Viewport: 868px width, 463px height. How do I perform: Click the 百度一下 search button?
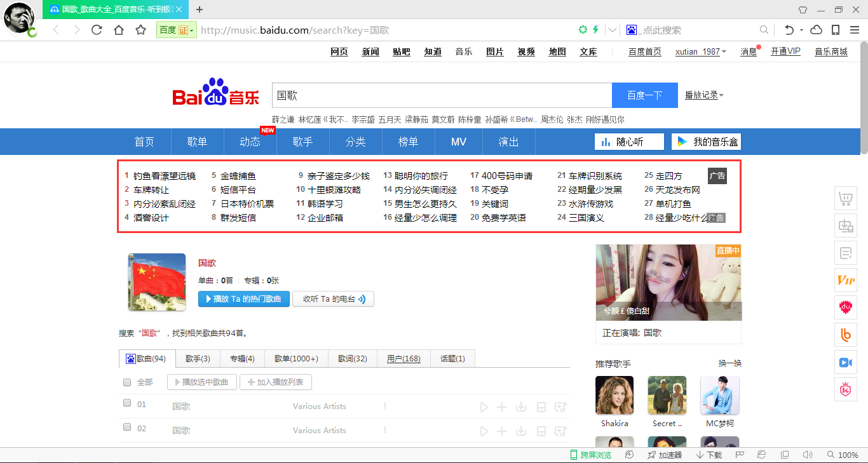[x=645, y=95]
